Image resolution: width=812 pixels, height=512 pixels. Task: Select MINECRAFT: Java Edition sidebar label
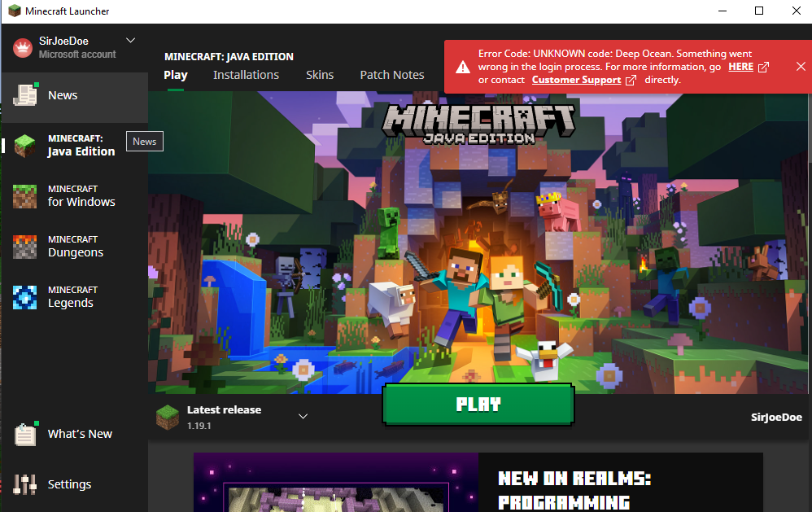(81, 146)
